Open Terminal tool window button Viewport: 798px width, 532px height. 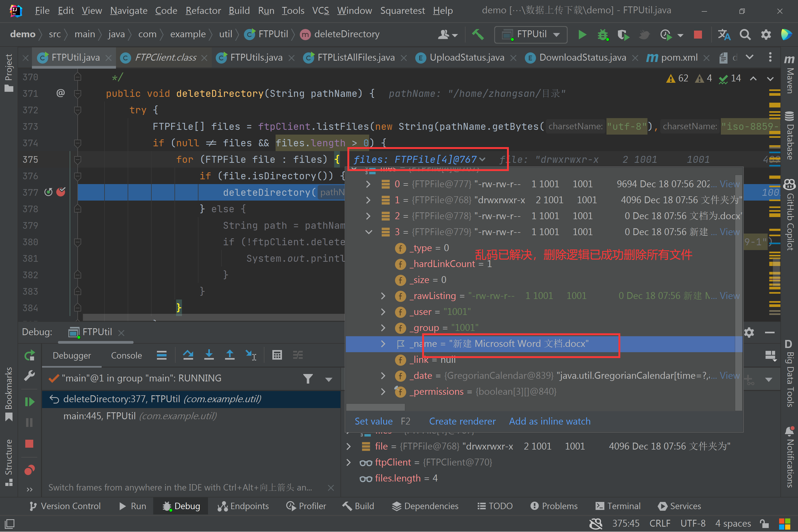point(618,506)
